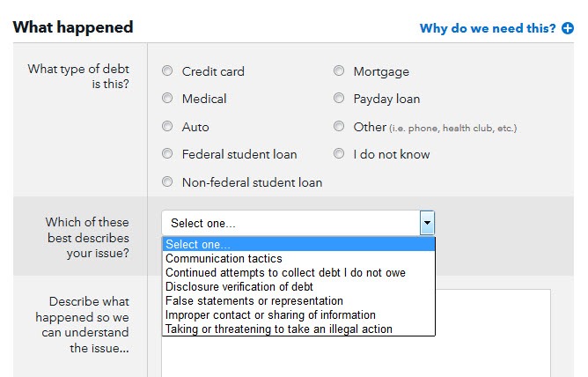Choose the Mortgage radio button
Image resolution: width=588 pixels, height=377 pixels.
click(339, 71)
